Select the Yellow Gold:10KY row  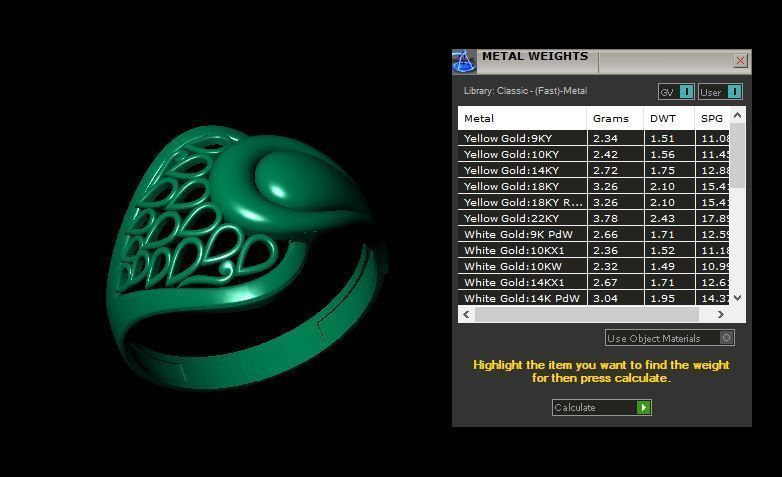593,154
